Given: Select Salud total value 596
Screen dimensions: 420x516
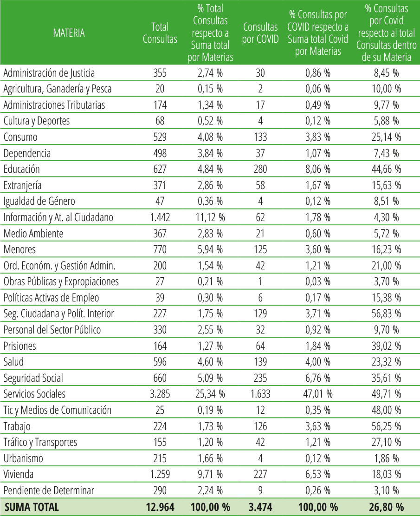Looking at the screenshot, I should coord(160,362).
